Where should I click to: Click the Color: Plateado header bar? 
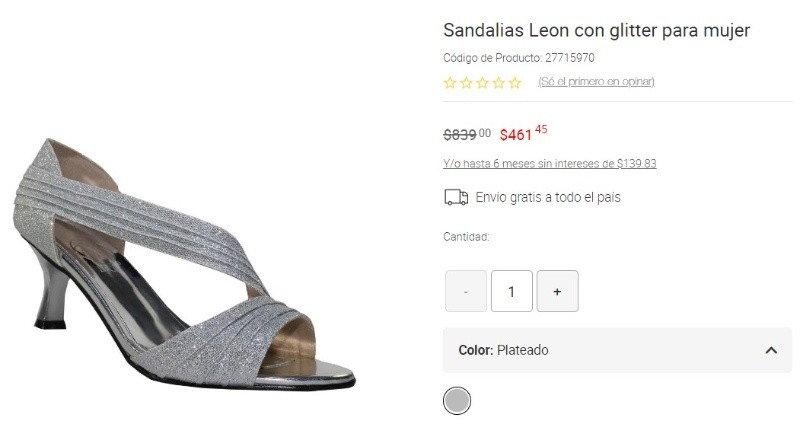tap(600, 350)
